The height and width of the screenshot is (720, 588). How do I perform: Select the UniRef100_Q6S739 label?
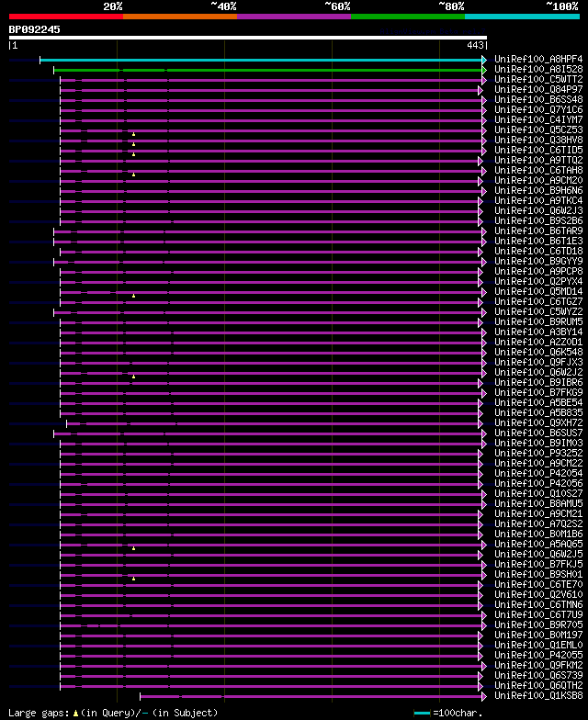point(538,676)
